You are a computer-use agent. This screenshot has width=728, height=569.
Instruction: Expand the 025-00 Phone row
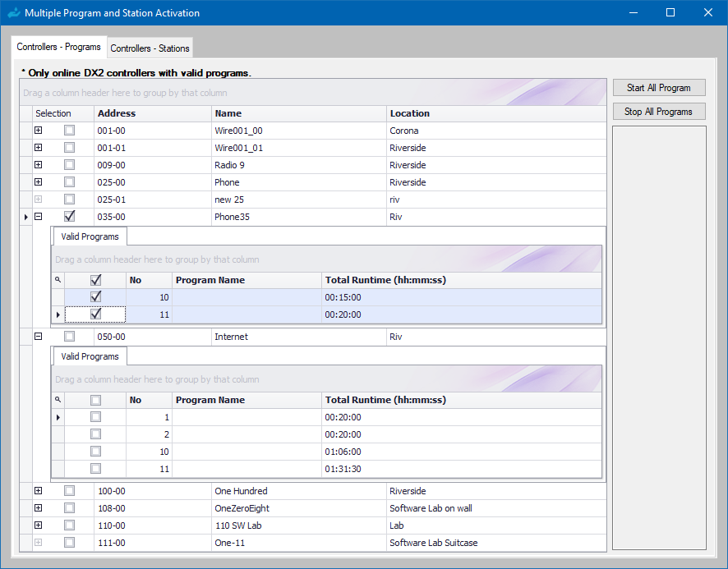pos(39,182)
